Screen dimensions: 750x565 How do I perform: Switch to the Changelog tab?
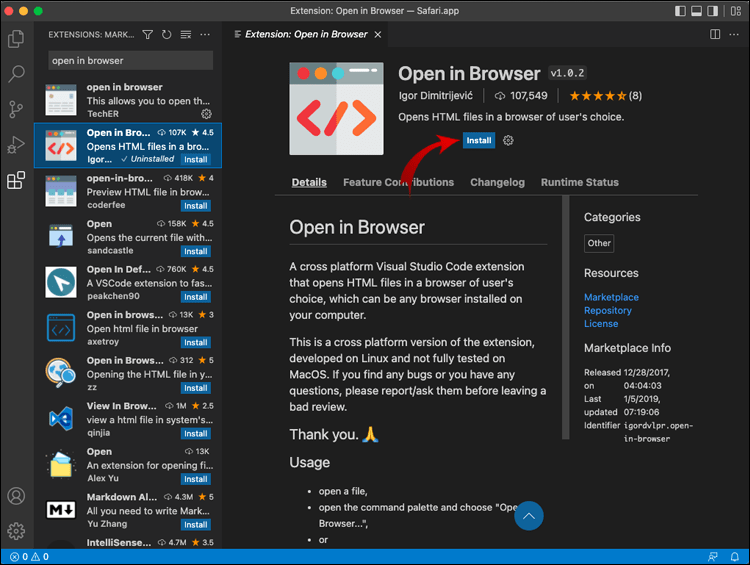coord(497,183)
